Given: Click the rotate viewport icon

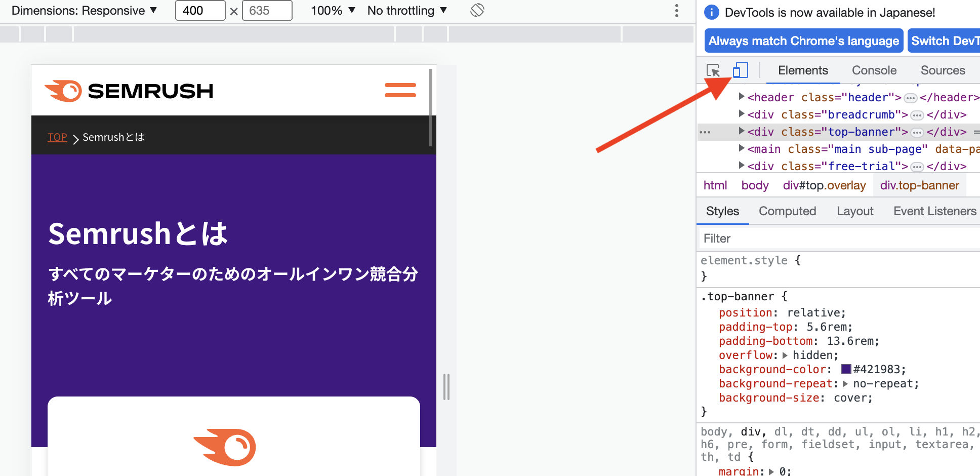Looking at the screenshot, I should (x=477, y=10).
